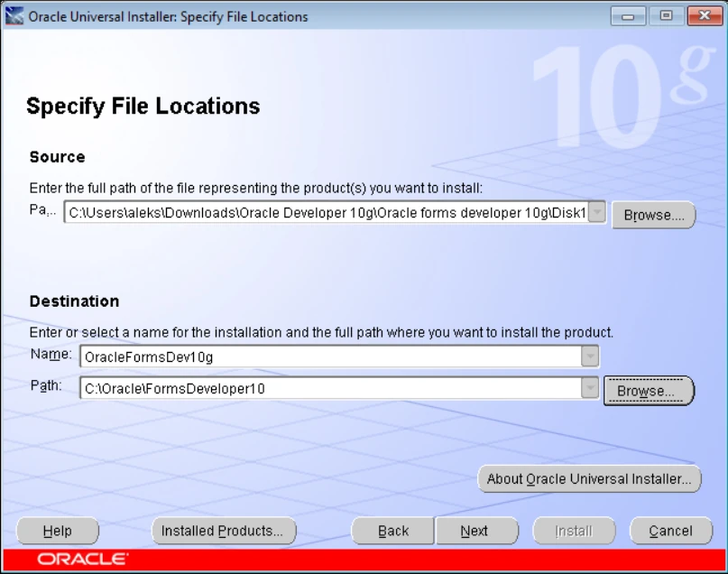This screenshot has width=728, height=574.
Task: Close the Oracle Universal Installer window
Action: (705, 16)
